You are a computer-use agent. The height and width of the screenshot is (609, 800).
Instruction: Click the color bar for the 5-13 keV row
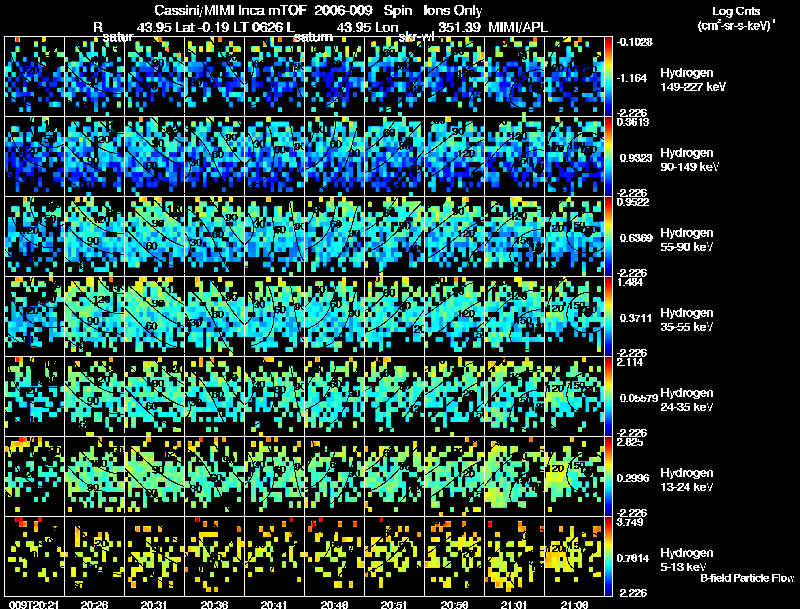pos(608,556)
